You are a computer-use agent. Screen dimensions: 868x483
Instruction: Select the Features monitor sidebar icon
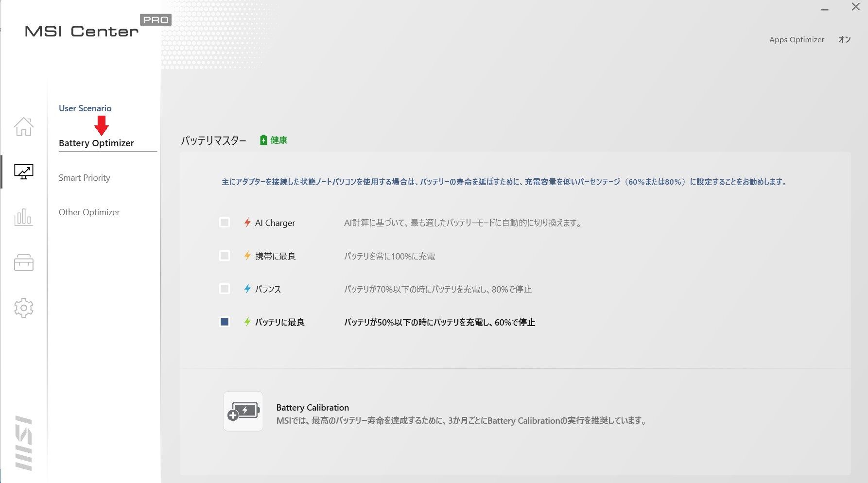23,172
